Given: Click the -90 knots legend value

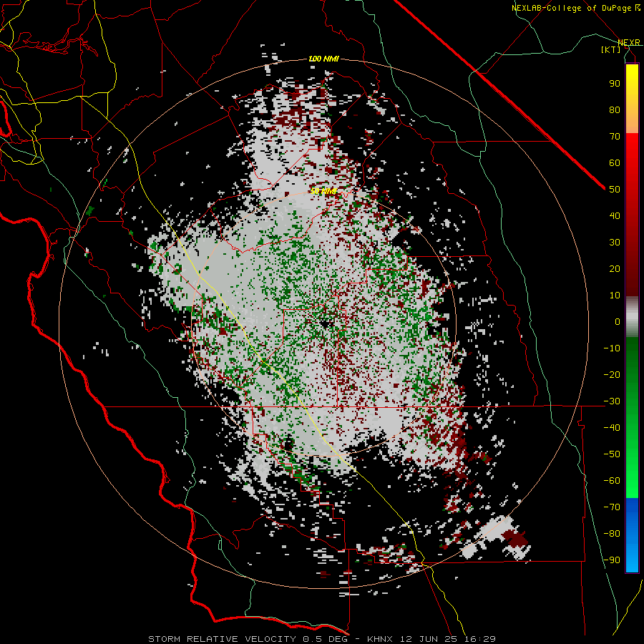Looking at the screenshot, I should pos(612,560).
